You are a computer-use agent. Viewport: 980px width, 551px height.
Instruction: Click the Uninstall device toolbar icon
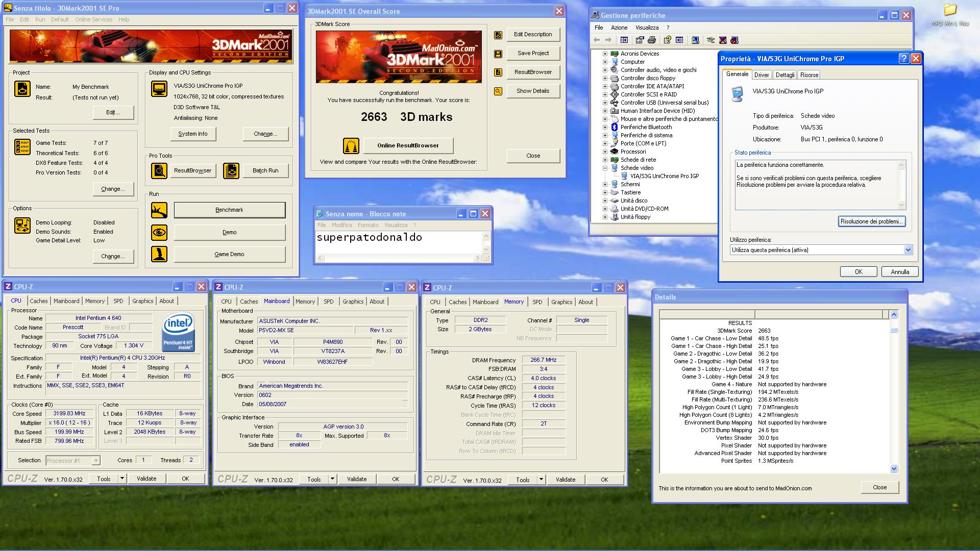pos(723,40)
